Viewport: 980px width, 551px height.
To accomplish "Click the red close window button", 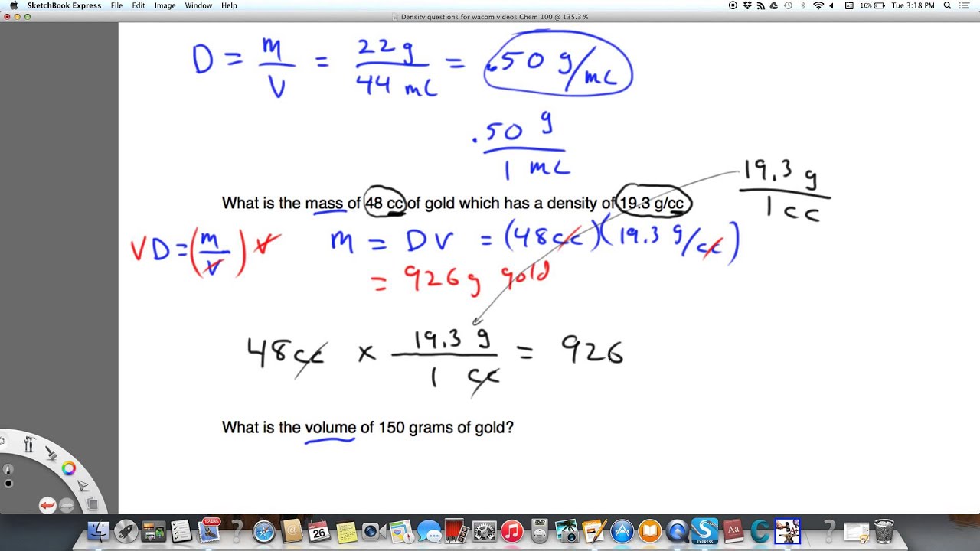I will (x=7, y=17).
